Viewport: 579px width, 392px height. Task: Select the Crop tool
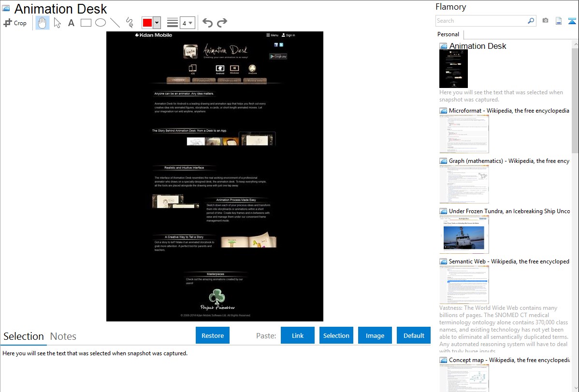coord(15,23)
